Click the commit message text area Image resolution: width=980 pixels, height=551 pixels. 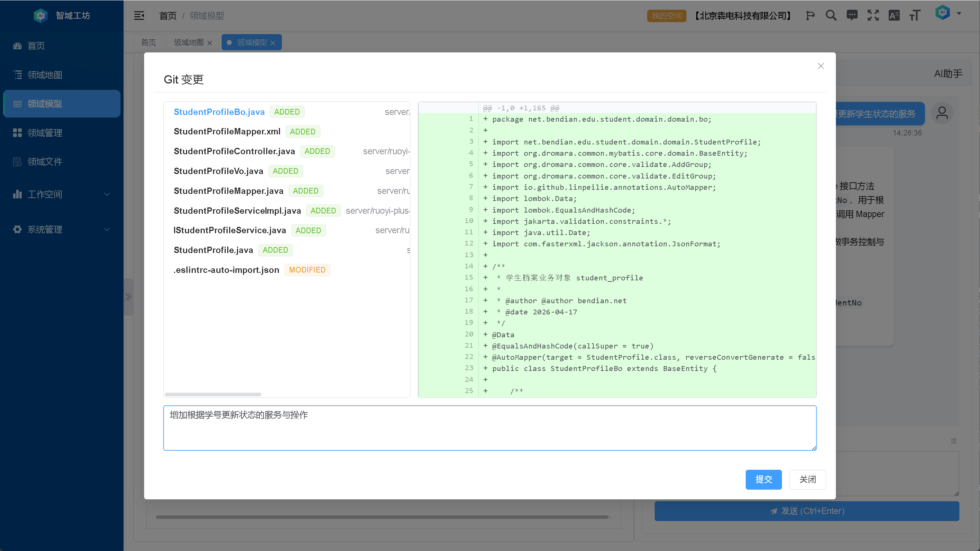click(490, 428)
